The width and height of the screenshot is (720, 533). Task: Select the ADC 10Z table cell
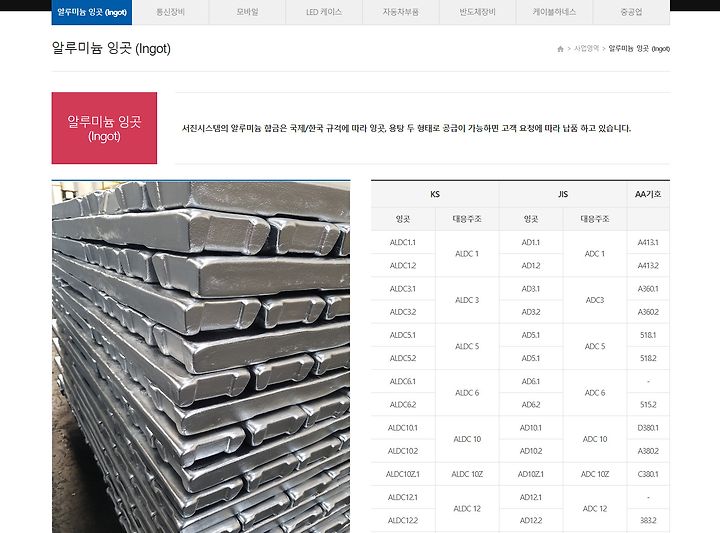pyautogui.click(x=595, y=474)
